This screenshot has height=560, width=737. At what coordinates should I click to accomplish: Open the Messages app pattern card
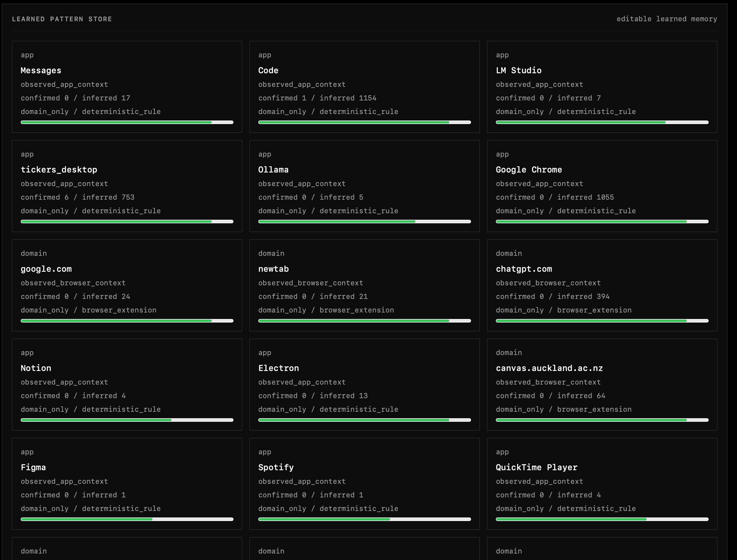pyautogui.click(x=127, y=87)
